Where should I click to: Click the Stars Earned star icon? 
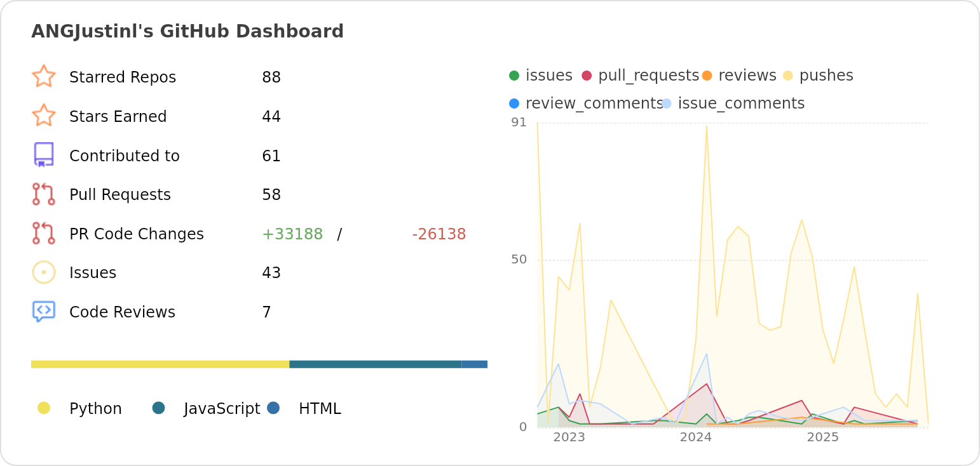point(44,116)
